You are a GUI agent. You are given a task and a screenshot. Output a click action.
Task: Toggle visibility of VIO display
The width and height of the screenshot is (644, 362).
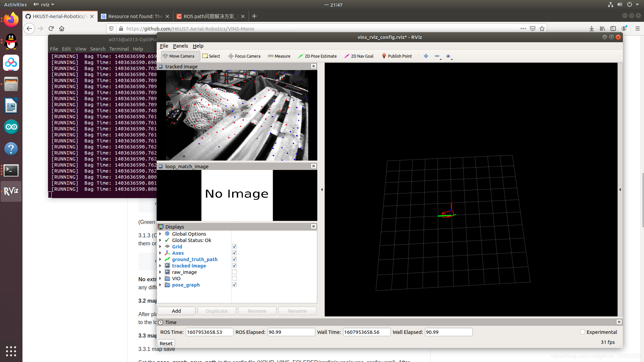tap(233, 279)
